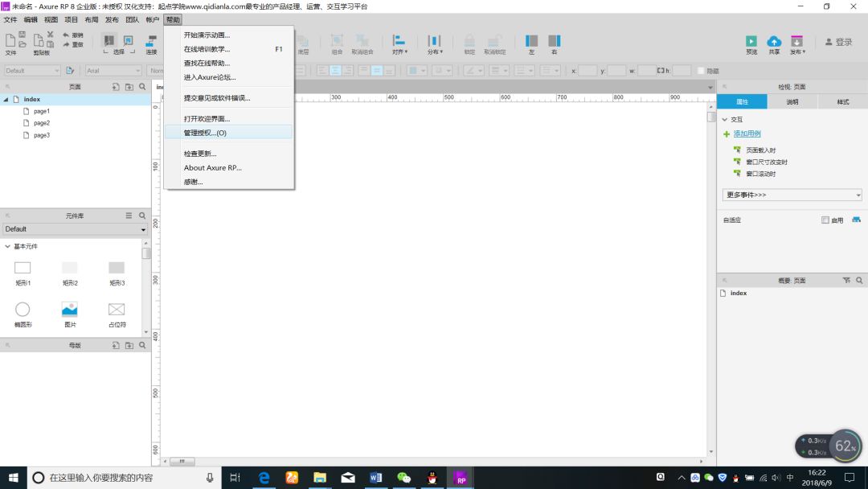The height and width of the screenshot is (489, 868).
Task: Select 检查更新 menu entry
Action: click(200, 154)
